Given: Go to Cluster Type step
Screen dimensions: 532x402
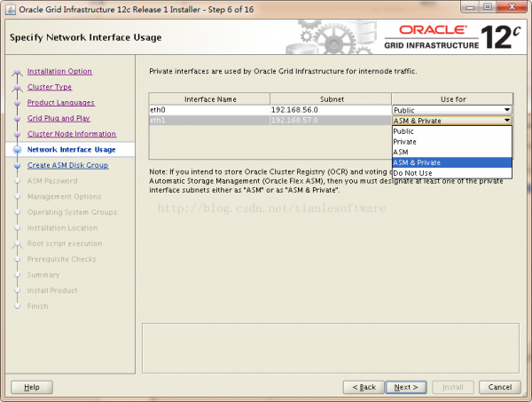Looking at the screenshot, I should pos(50,87).
